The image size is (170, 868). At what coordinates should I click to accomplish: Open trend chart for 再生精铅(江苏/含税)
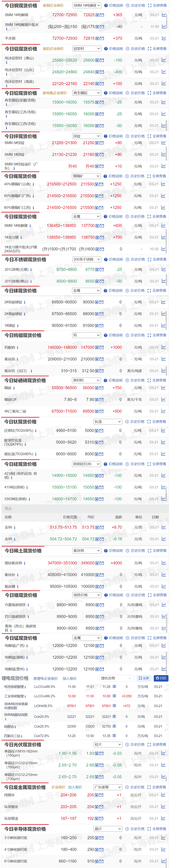coord(164,114)
